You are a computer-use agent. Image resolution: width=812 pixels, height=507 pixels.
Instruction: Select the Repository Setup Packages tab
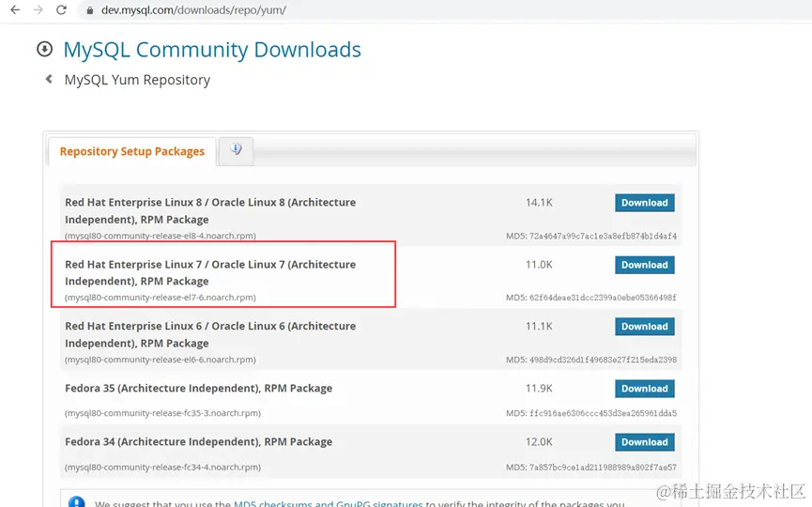pos(132,151)
